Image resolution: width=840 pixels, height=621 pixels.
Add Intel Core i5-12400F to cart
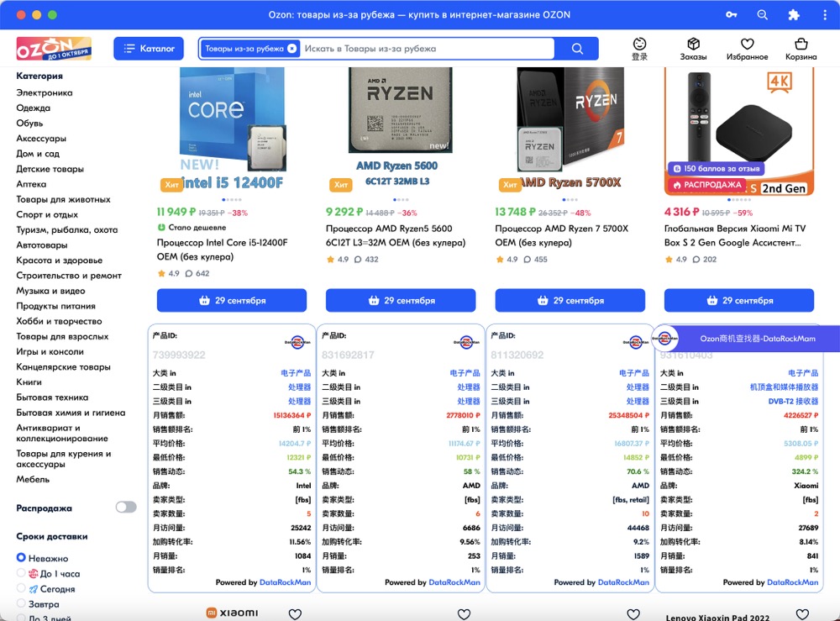tap(232, 300)
